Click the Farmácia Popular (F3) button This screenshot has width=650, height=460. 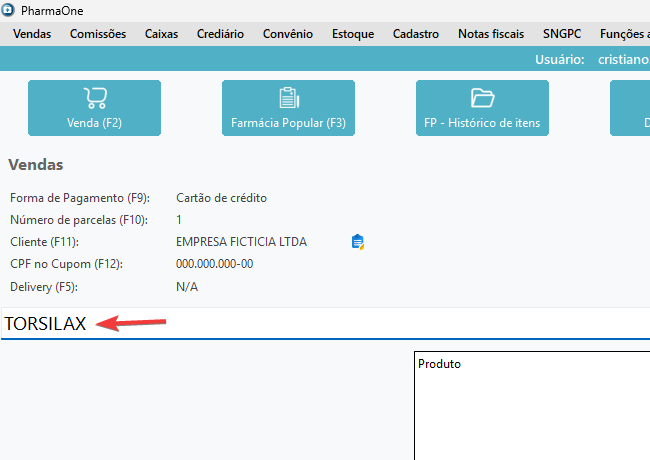tap(289, 108)
